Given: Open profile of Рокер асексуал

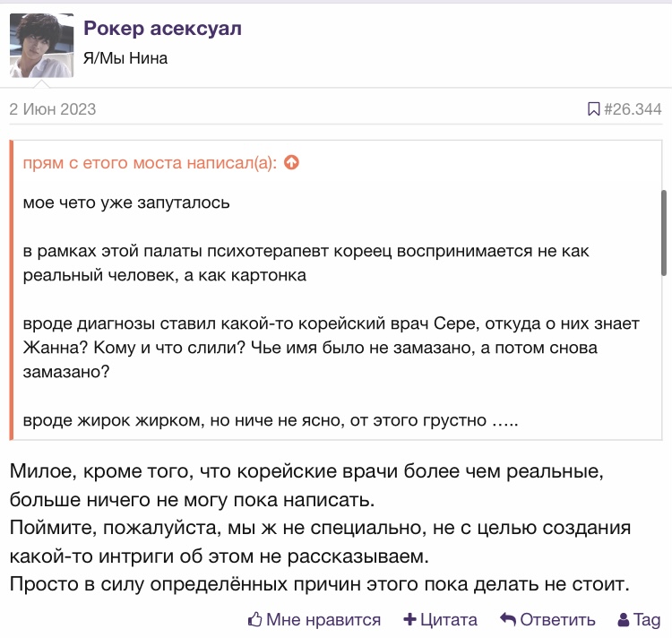Looking at the screenshot, I should coord(162,29).
